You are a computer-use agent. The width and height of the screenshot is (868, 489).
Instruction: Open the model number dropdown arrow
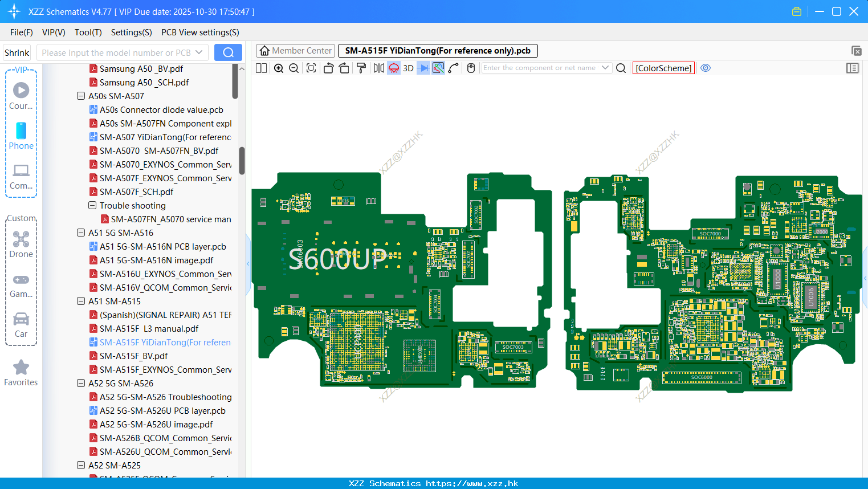[199, 52]
